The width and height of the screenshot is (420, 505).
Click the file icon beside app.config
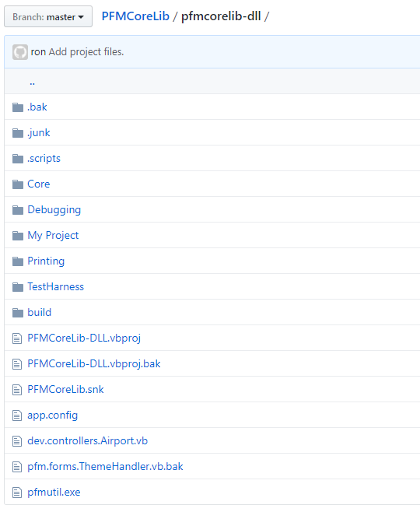pos(17,416)
